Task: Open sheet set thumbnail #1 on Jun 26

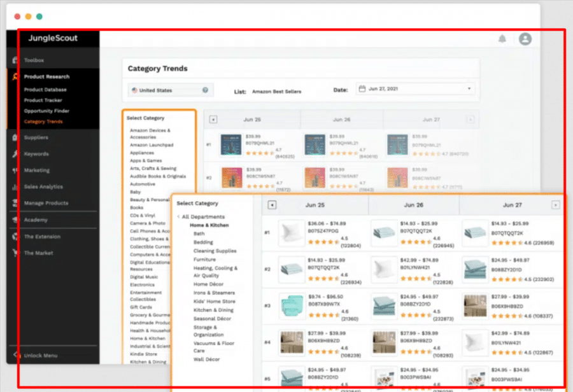Action: coord(384,233)
